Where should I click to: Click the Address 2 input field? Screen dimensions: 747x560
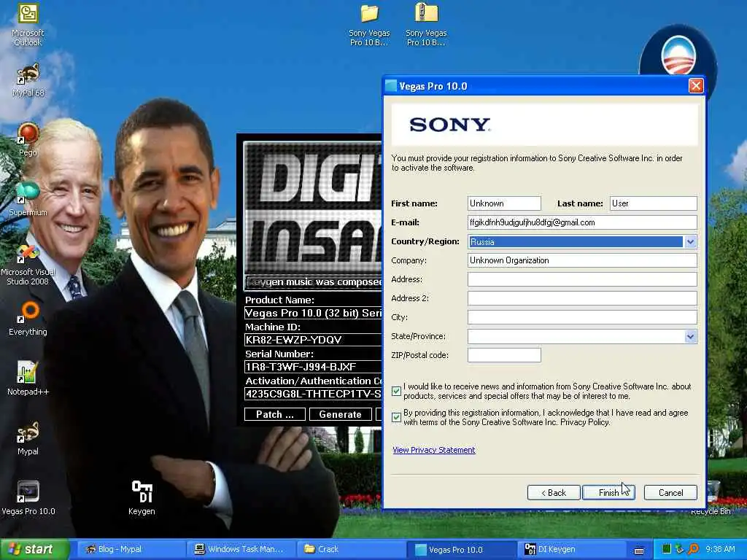click(582, 298)
